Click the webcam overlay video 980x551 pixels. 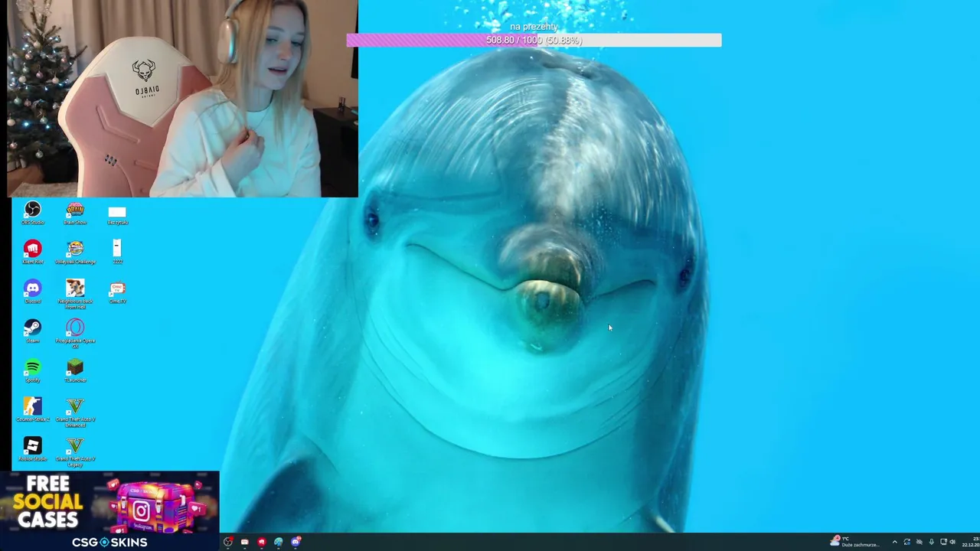tap(182, 99)
